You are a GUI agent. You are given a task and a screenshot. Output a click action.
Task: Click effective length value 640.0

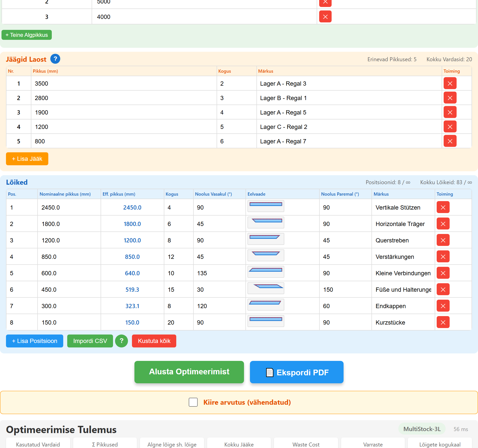point(132,273)
